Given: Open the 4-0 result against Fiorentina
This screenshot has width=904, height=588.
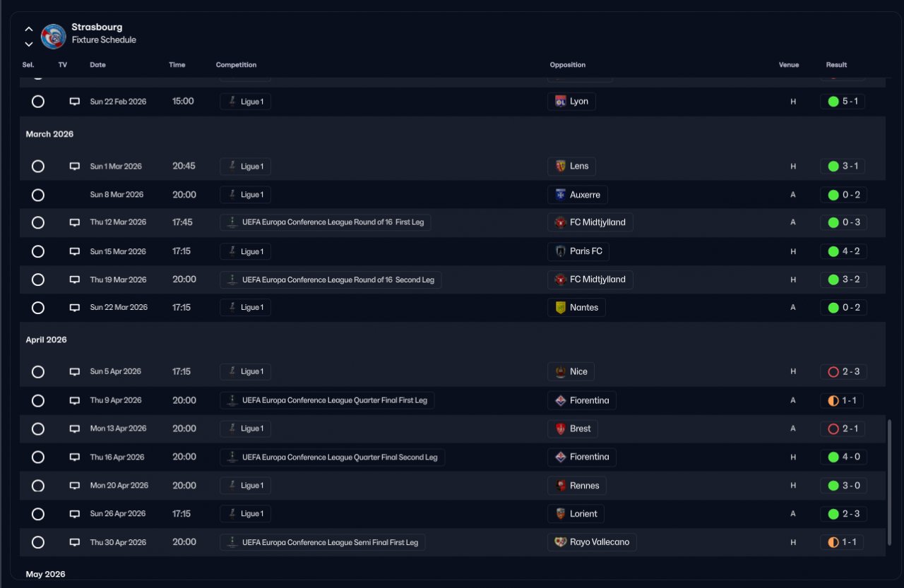Looking at the screenshot, I should [x=843, y=457].
